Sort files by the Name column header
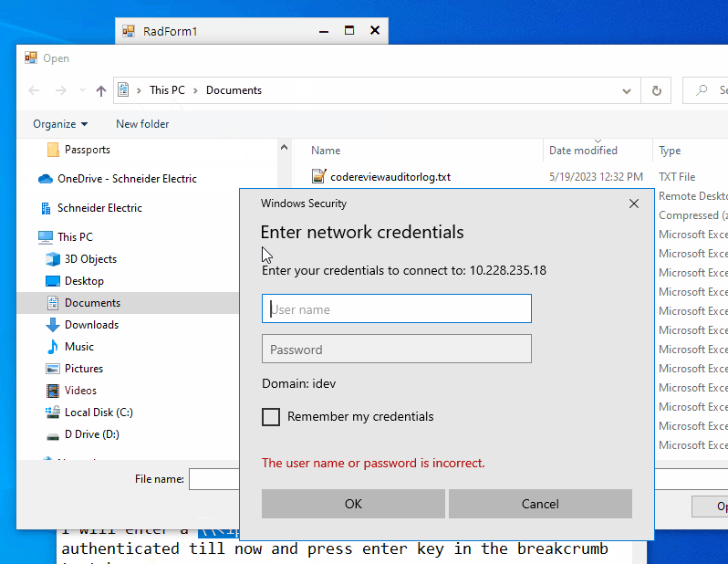The width and height of the screenshot is (728, 564). click(x=326, y=151)
